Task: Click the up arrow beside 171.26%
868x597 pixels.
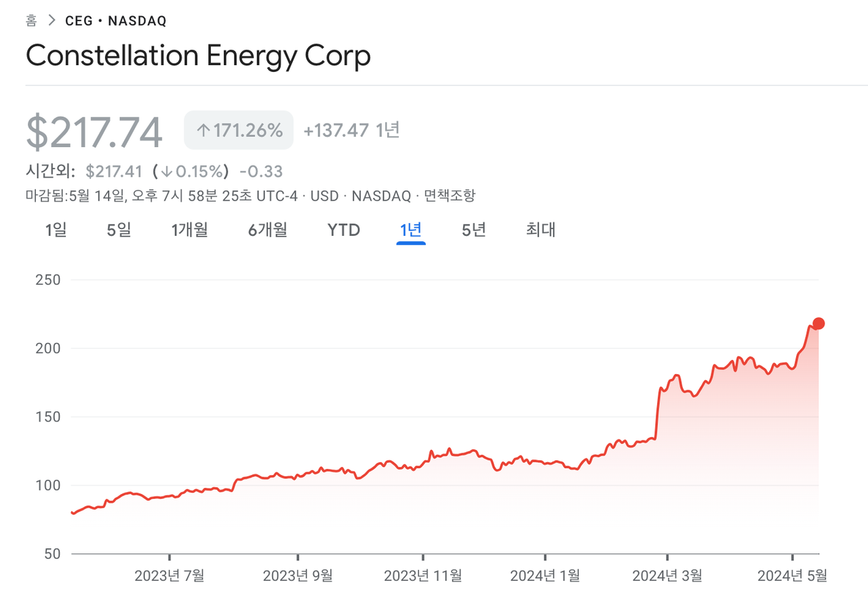Action: coord(203,130)
